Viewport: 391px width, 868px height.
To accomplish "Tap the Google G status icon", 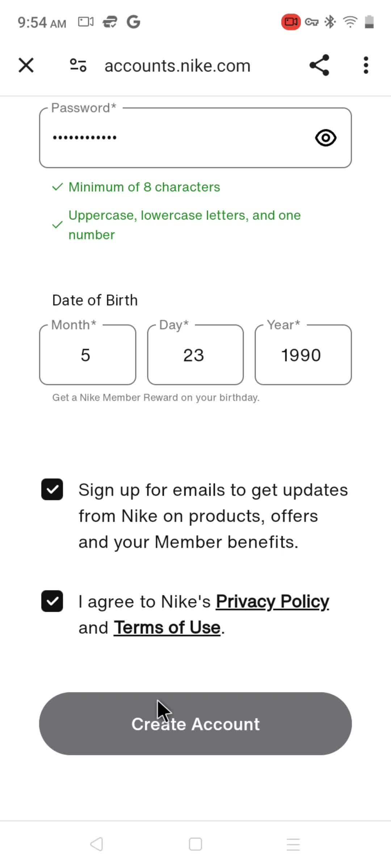I will 133,22.
